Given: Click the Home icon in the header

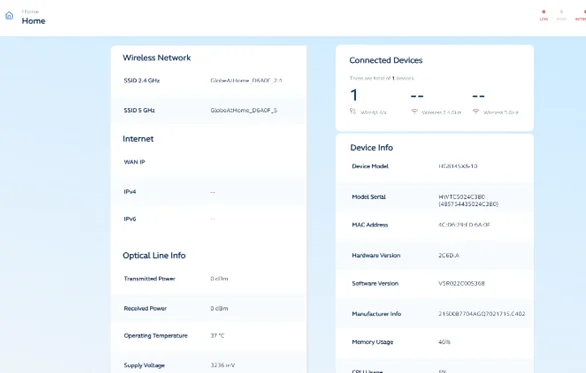Looking at the screenshot, I should pyautogui.click(x=9, y=16).
